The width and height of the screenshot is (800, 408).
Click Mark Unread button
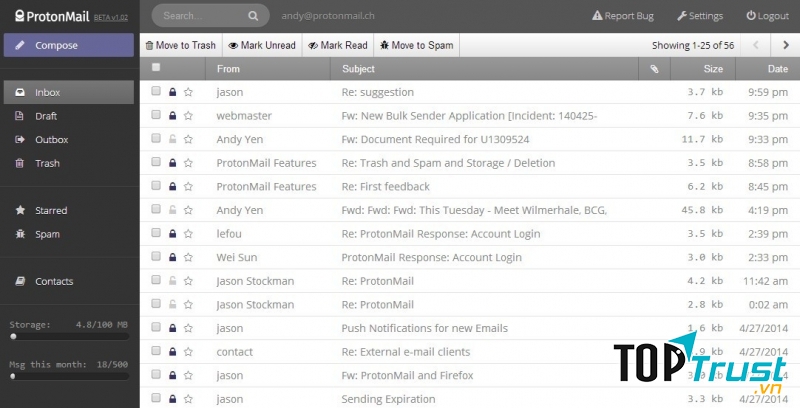pyautogui.click(x=262, y=45)
